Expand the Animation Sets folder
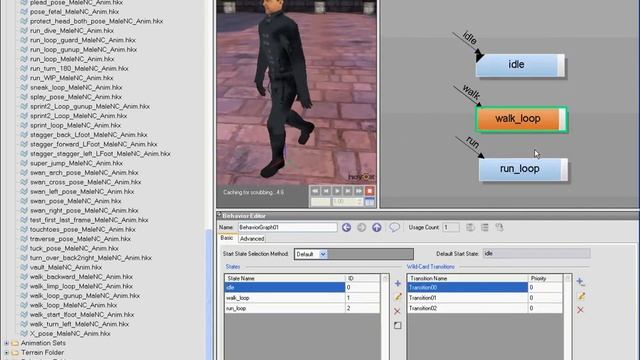The height and width of the screenshot is (360, 640). (6, 343)
